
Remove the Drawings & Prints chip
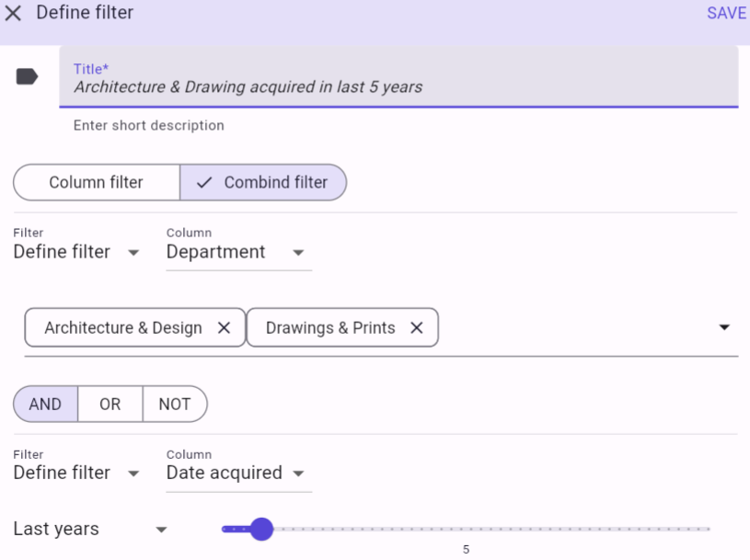coord(416,328)
